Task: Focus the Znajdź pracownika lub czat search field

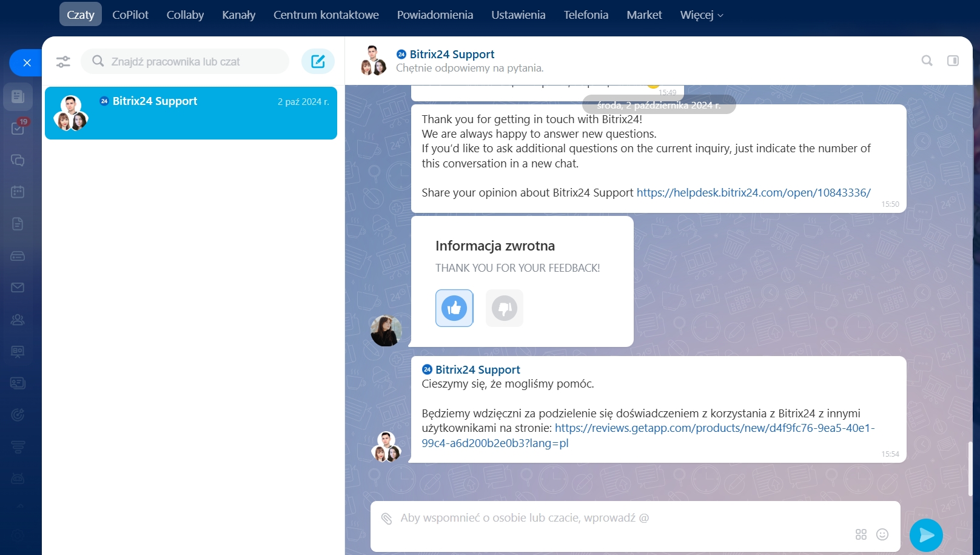Action: click(185, 61)
